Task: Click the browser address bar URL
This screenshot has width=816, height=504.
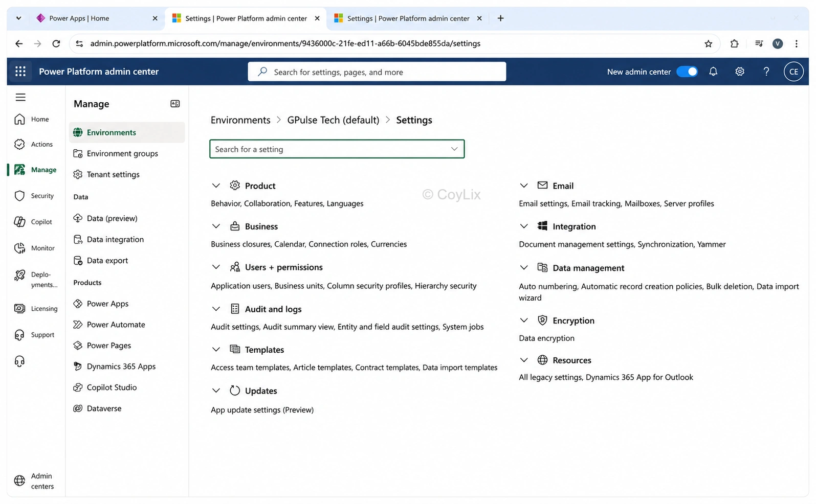Action: point(285,44)
